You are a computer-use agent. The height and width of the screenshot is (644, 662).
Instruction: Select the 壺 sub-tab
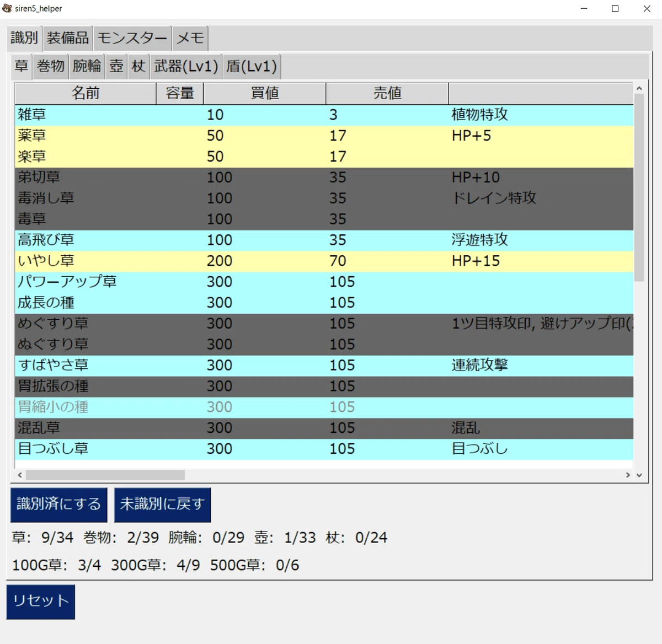coord(116,67)
